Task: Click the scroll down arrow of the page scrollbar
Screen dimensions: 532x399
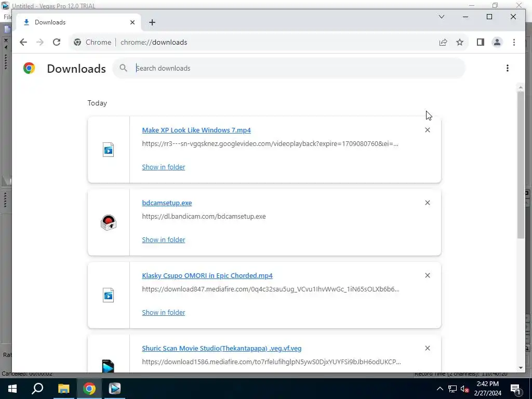Action: click(x=521, y=368)
